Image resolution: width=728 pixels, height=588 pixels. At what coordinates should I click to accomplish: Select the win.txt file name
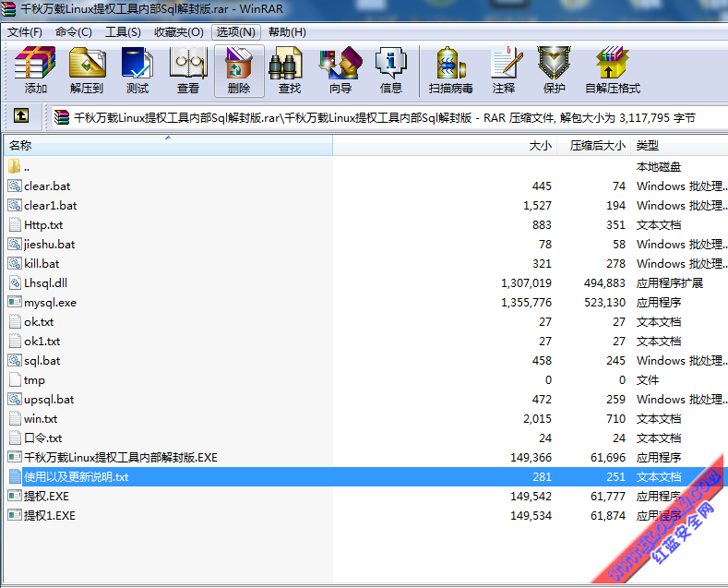tap(41, 418)
